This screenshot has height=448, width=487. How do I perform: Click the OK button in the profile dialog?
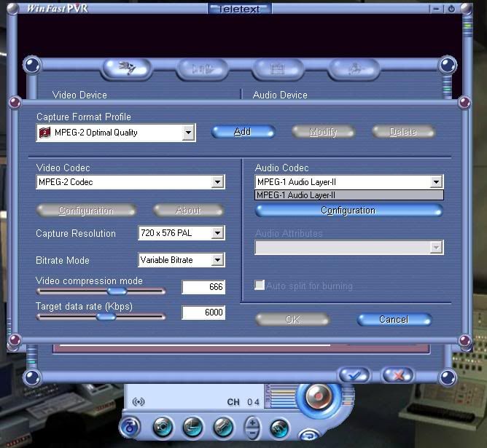pos(292,320)
